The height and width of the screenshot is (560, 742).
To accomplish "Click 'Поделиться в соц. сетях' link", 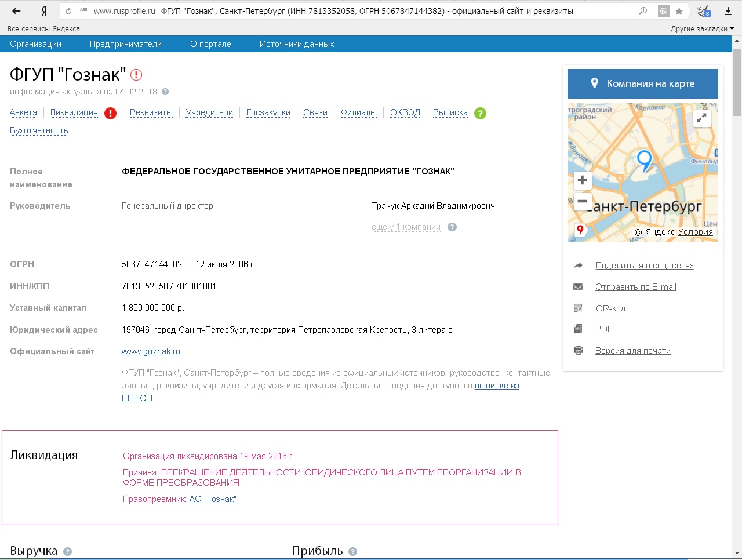I will 645,266.
